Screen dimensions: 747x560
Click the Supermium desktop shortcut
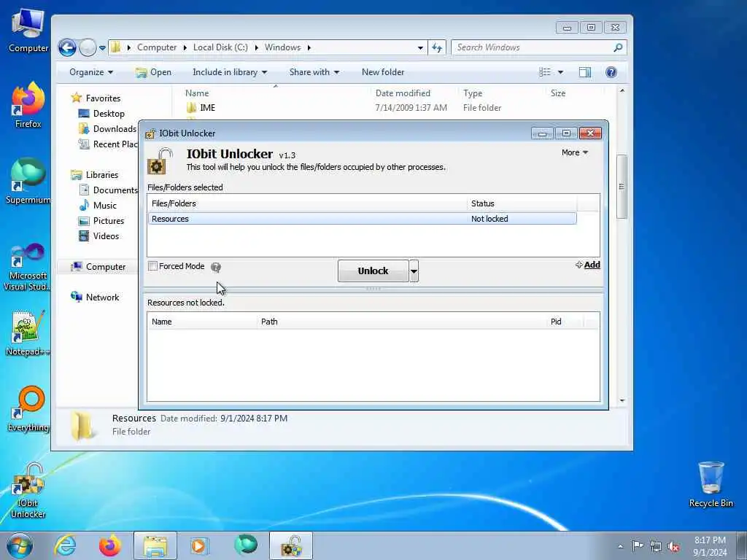28,181
